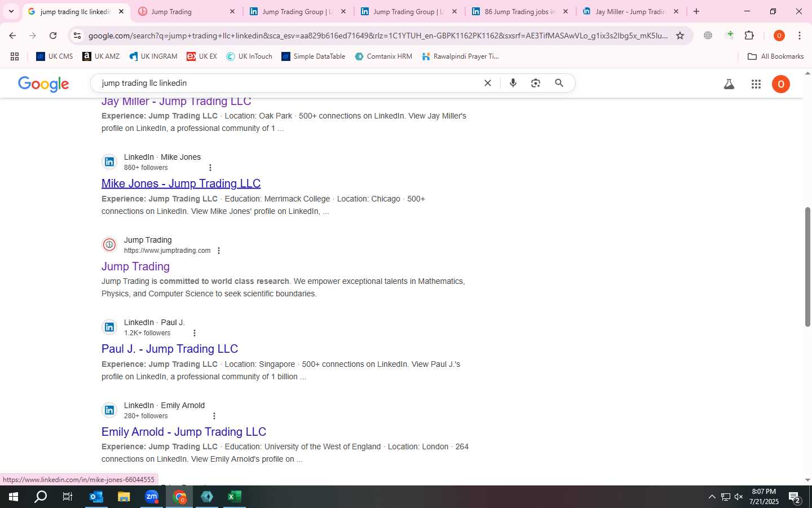
Task: Close the 86 Jump Trading jobs tab
Action: (x=566, y=11)
